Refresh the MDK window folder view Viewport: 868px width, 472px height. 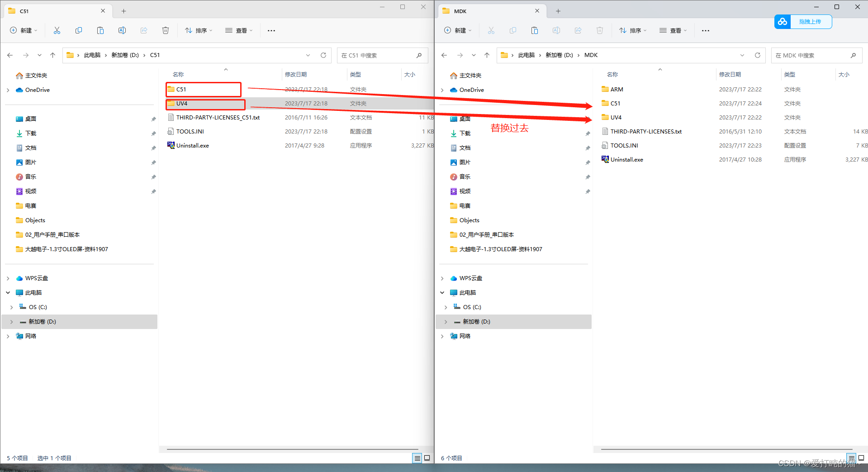pos(758,55)
